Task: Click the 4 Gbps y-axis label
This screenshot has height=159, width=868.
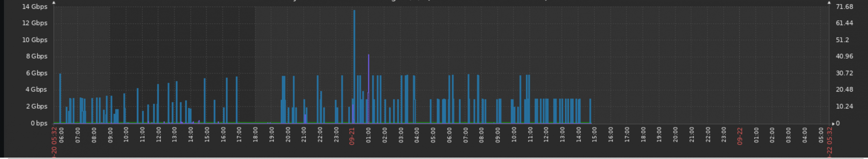Action: coord(37,89)
